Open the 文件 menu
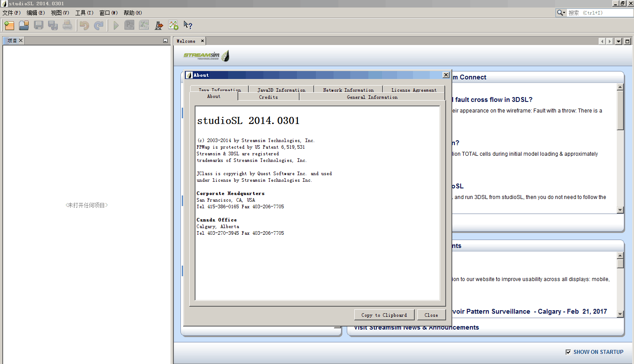The image size is (634, 364). [11, 13]
